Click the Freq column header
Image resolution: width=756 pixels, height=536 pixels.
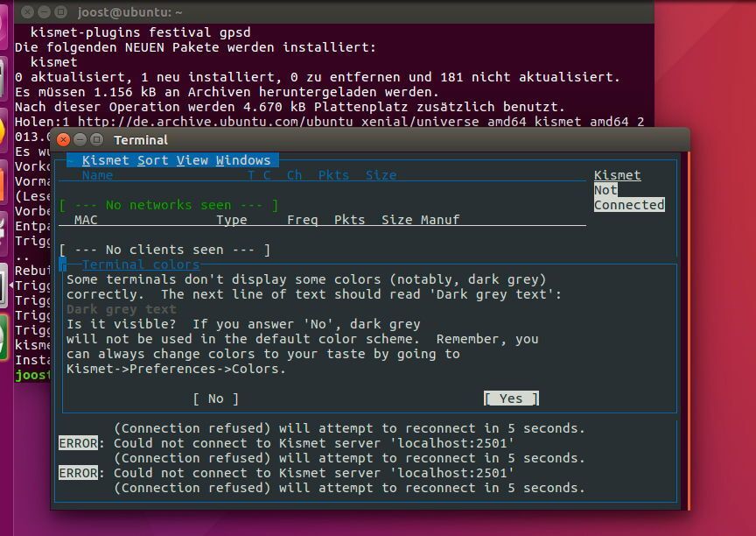[302, 220]
